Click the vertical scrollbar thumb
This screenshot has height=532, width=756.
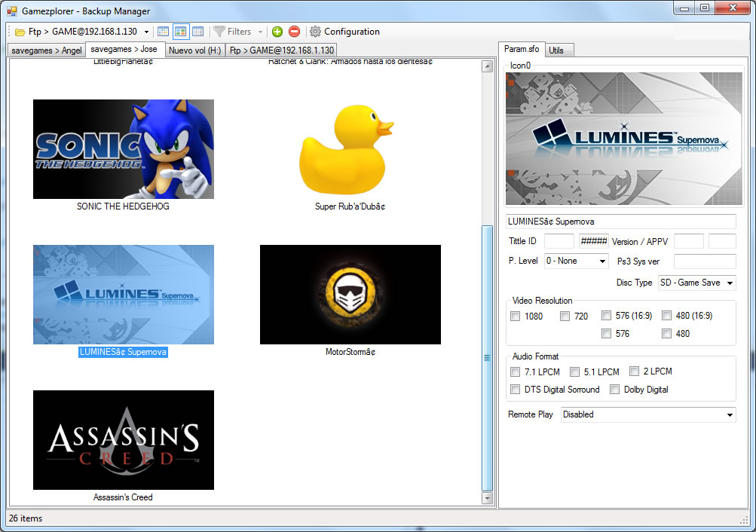488,358
